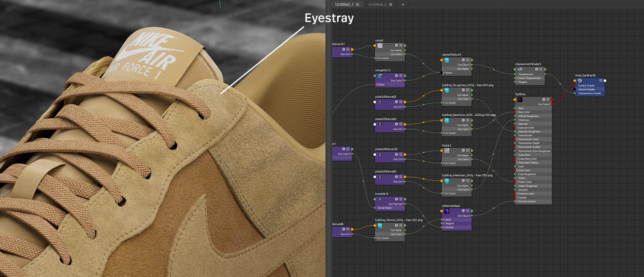The height and width of the screenshot is (277, 644).
Task: Expand Vector Displacement attribute on displacementShader5
Action: [517, 78]
